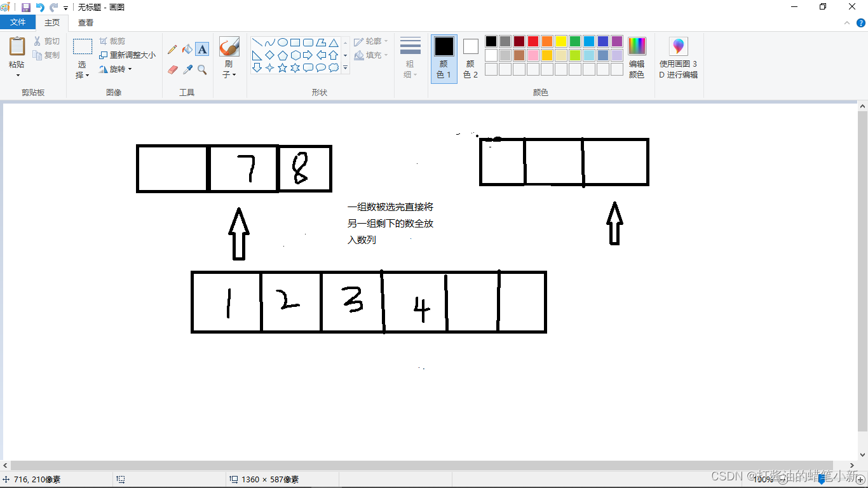868x488 pixels.
Task: Select the Rectangle shape
Action: pyautogui.click(x=295, y=43)
